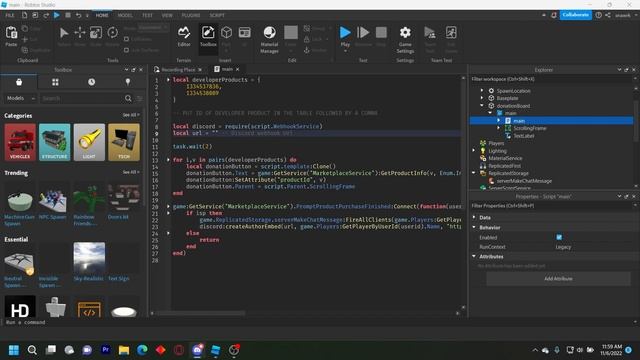Expand the Data properties section
This screenshot has width=640, height=360.
[474, 217]
